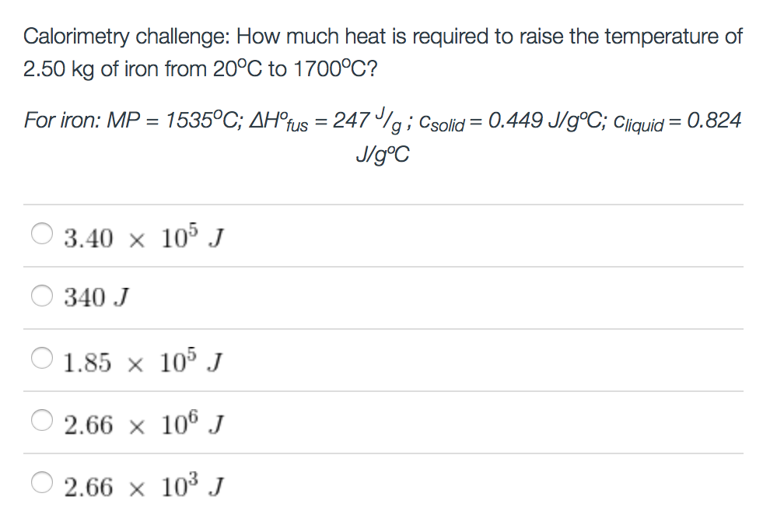Image resolution: width=770 pixels, height=532 pixels.
Task: Select the radio button for 3.40 × 10⁵ J
Action: pos(43,232)
